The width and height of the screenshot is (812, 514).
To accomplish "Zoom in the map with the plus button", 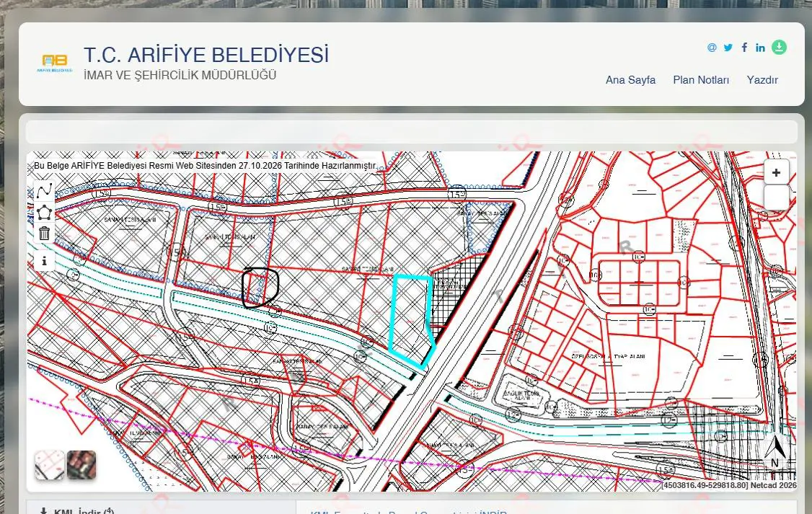I will [x=776, y=173].
